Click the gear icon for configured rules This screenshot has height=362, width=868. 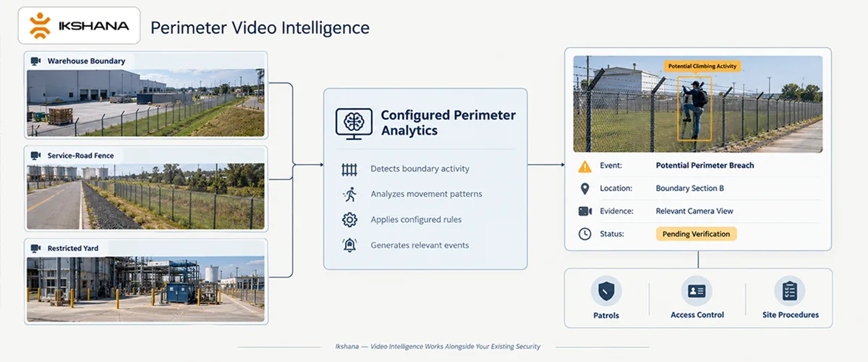coord(349,219)
